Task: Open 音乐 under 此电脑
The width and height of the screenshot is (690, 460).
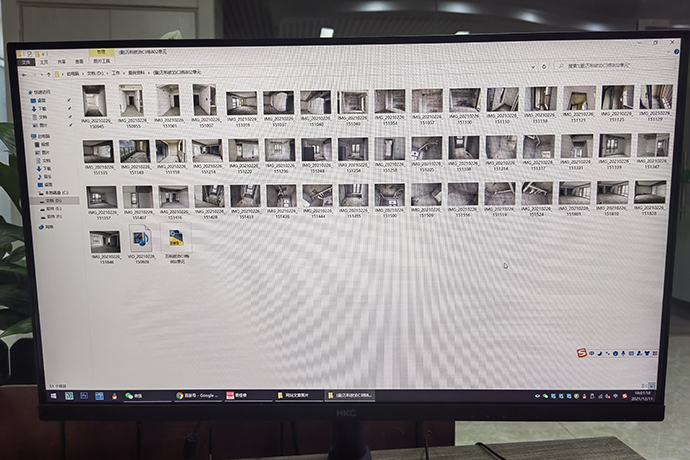Action: (44, 177)
